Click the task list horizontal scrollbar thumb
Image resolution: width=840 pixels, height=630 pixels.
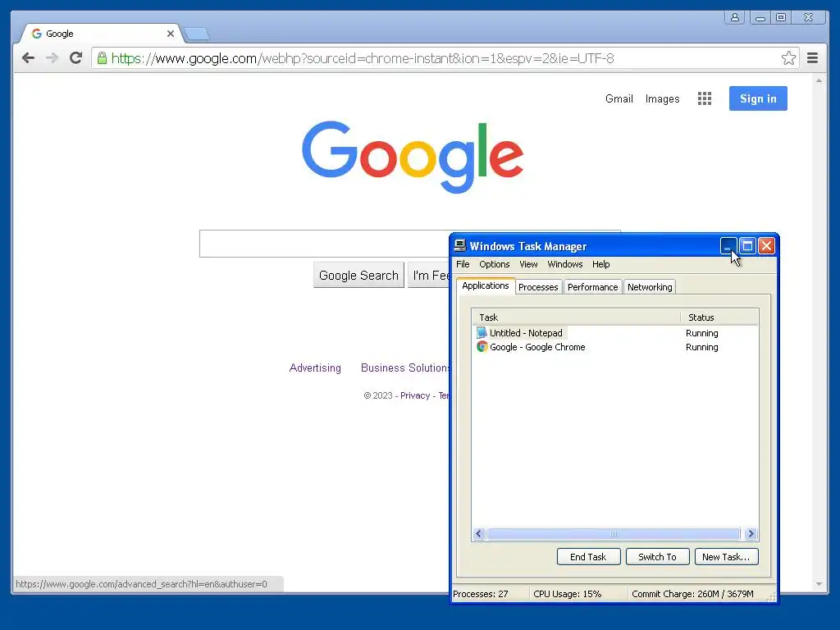pos(614,533)
